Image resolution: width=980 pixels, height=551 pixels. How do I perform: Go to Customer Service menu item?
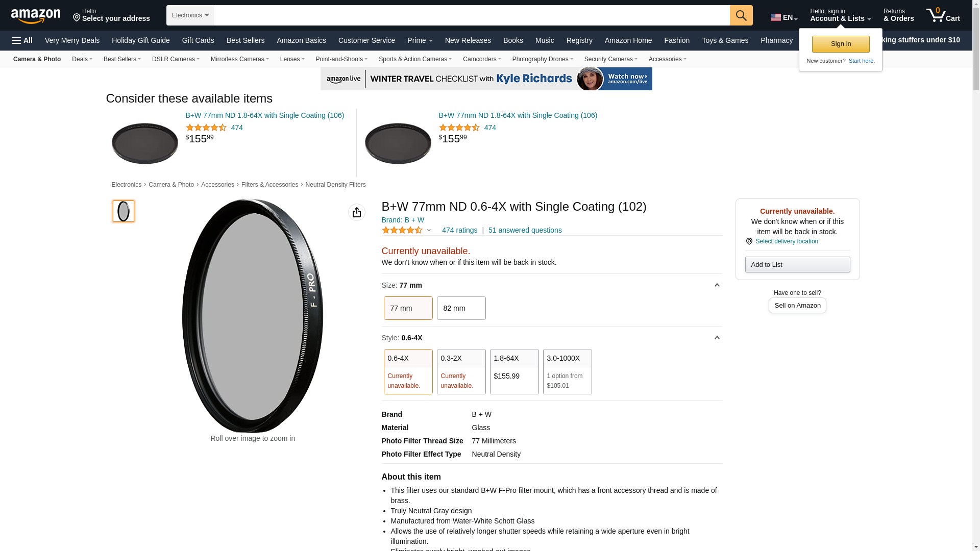pos(366,40)
